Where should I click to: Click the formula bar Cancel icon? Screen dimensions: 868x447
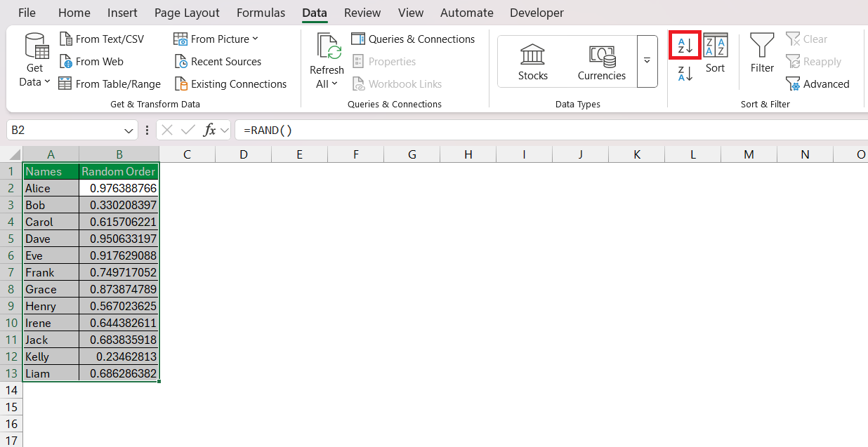(166, 130)
